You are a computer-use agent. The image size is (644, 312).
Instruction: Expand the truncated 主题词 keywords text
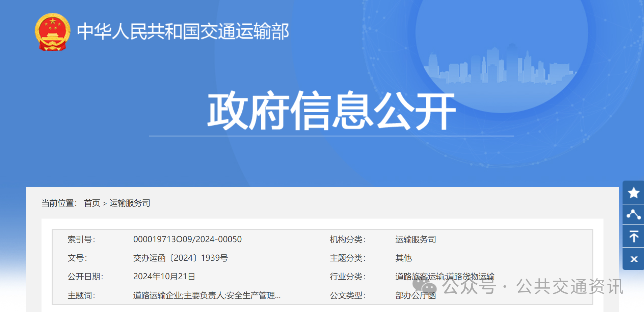(207, 295)
